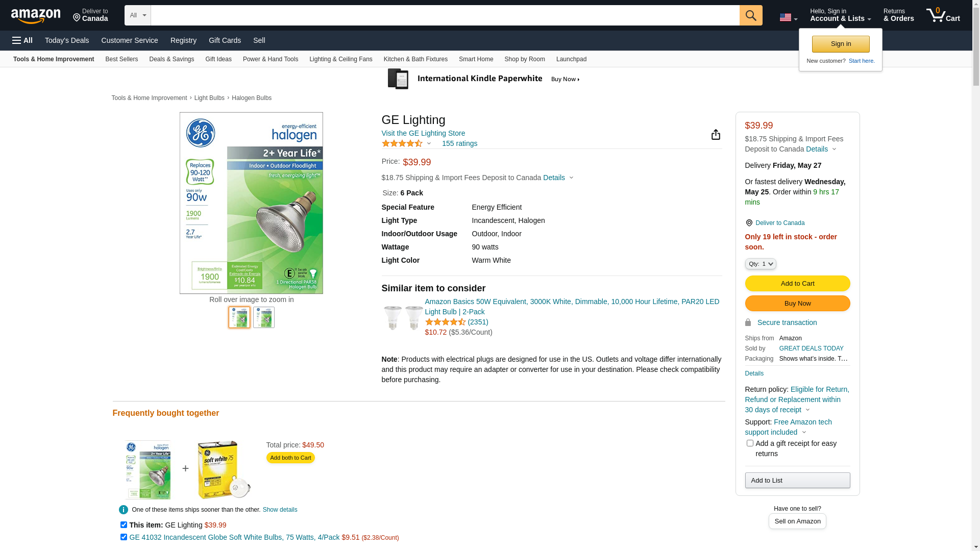980x551 pixels.
Task: Open the Qty quantity dropdown
Action: pyautogui.click(x=761, y=264)
